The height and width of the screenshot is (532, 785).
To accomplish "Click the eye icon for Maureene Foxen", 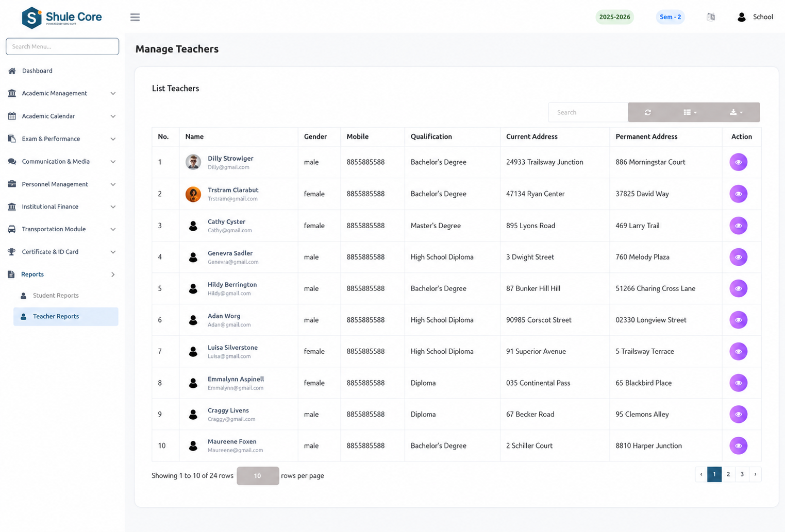I will [738, 445].
